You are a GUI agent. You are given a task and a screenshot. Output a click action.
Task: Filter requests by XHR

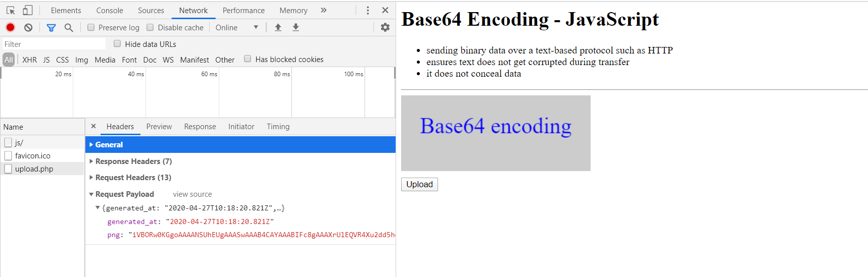click(x=30, y=60)
